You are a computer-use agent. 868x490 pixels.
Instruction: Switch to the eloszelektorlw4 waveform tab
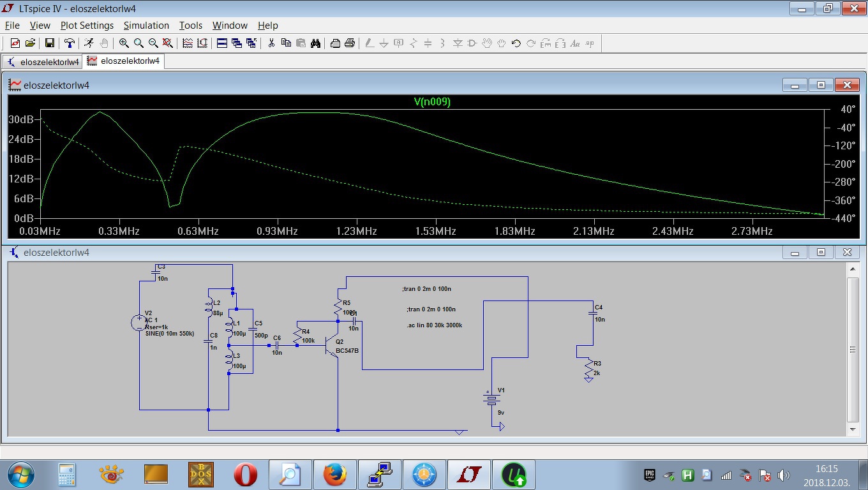(124, 61)
